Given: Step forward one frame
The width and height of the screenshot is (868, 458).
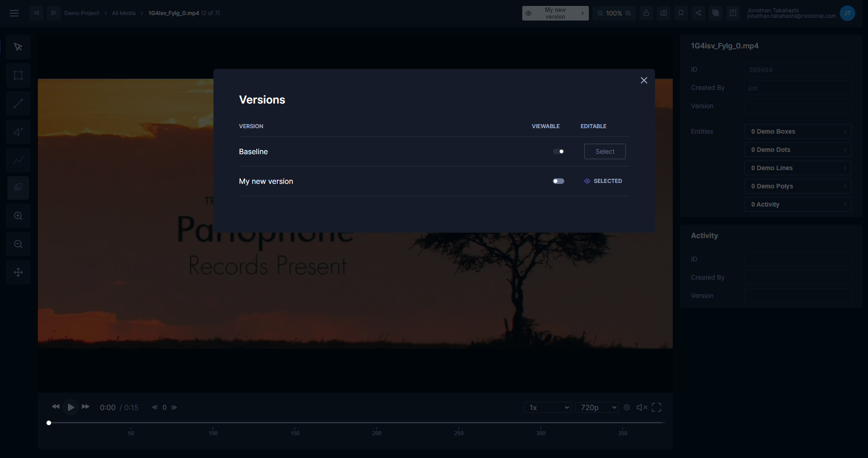Looking at the screenshot, I should pos(174,407).
